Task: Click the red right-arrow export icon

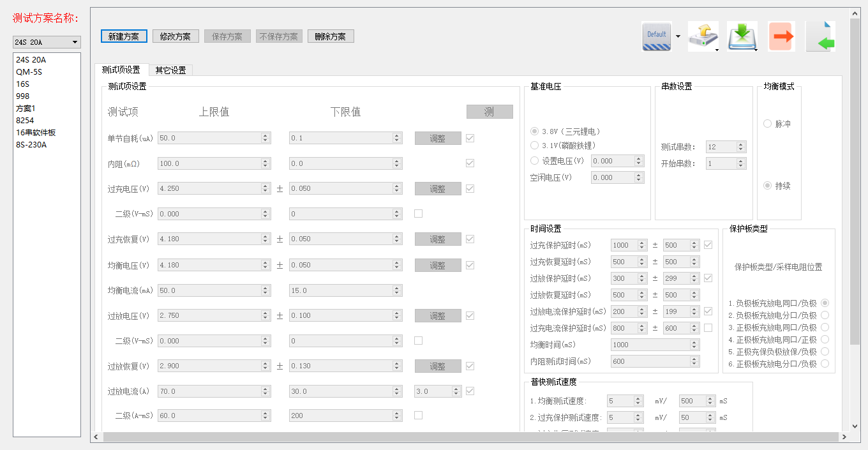Action: [781, 36]
